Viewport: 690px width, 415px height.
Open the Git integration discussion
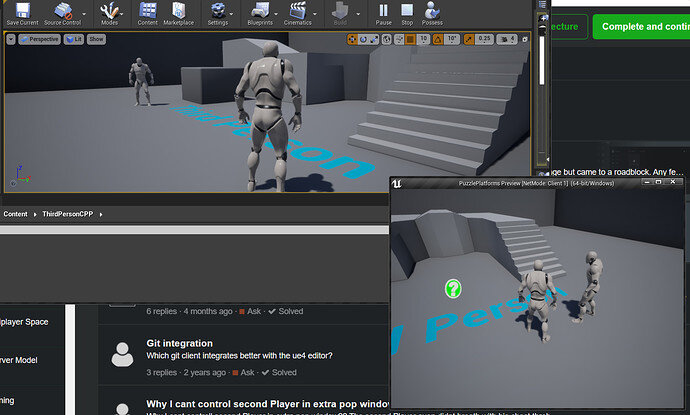pos(180,343)
